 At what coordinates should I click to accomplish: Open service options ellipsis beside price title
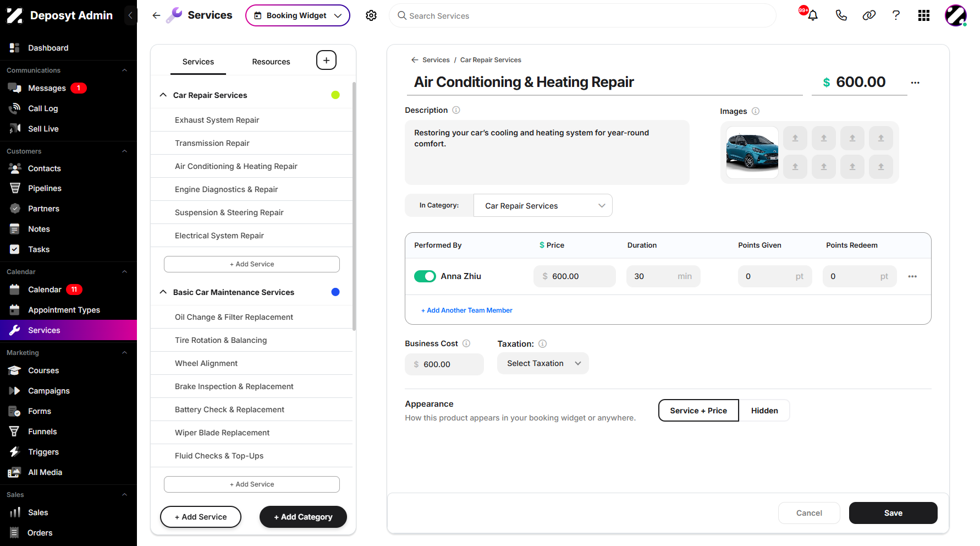915,83
